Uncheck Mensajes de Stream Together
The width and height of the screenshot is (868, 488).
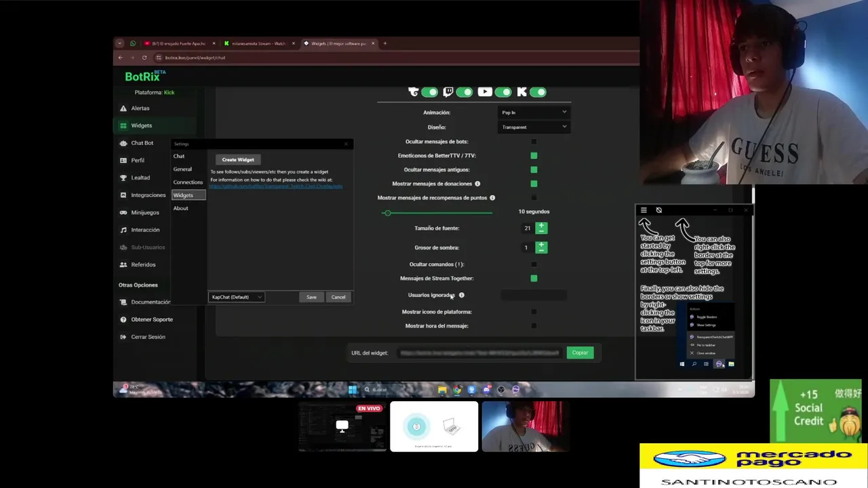(534, 279)
